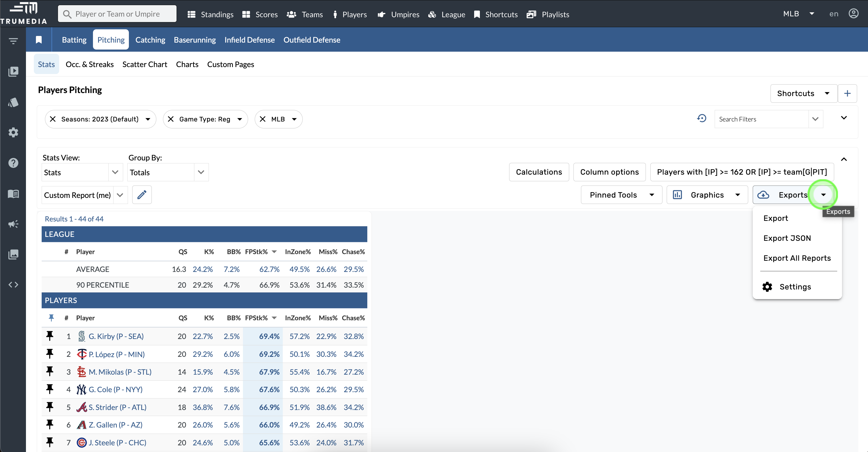The width and height of the screenshot is (868, 452).
Task: Select Export JSON from exports dropdown
Action: click(x=787, y=237)
